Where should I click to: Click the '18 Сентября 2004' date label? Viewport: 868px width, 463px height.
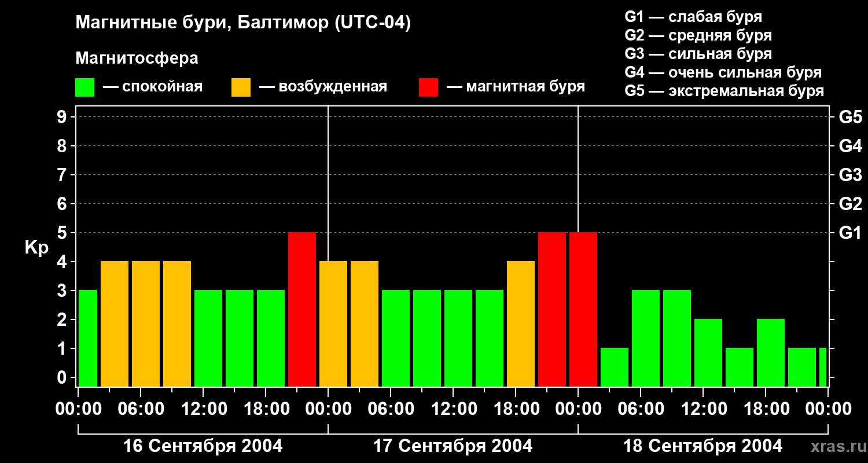point(703,446)
